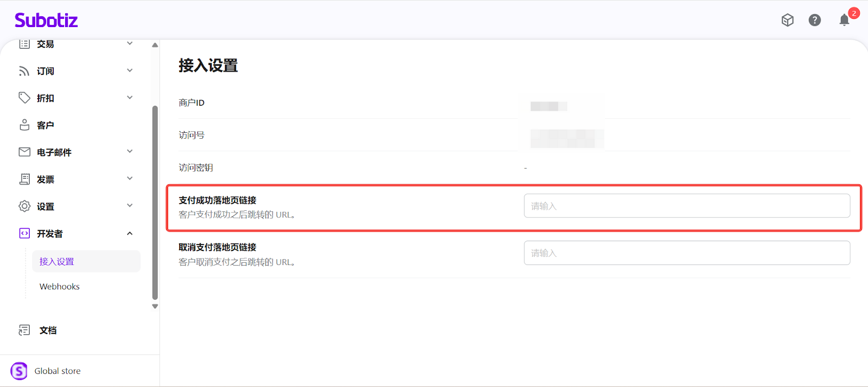868x387 pixels.
Task: Click the 电子邮件 envelope icon
Action: tap(24, 152)
